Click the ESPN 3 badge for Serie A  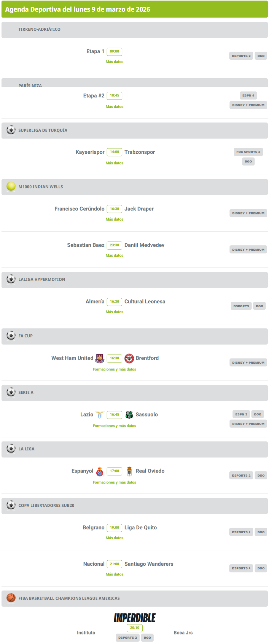241,414
